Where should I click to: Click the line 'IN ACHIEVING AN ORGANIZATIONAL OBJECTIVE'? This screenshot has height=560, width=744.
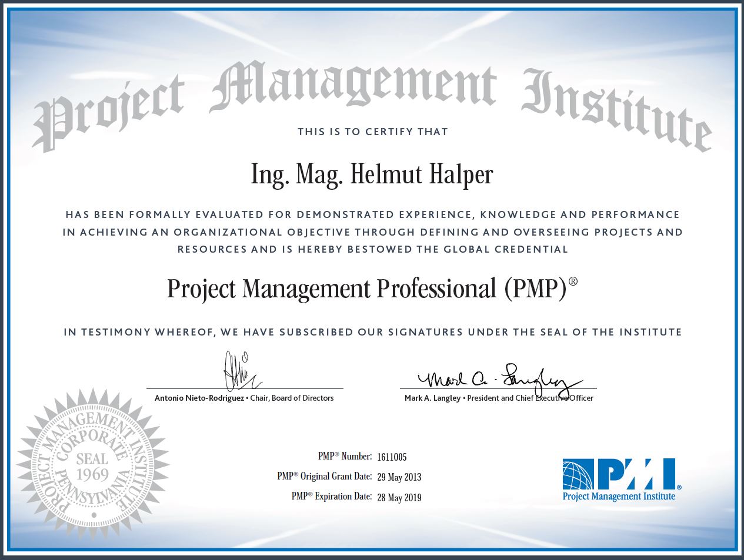pyautogui.click(x=372, y=232)
